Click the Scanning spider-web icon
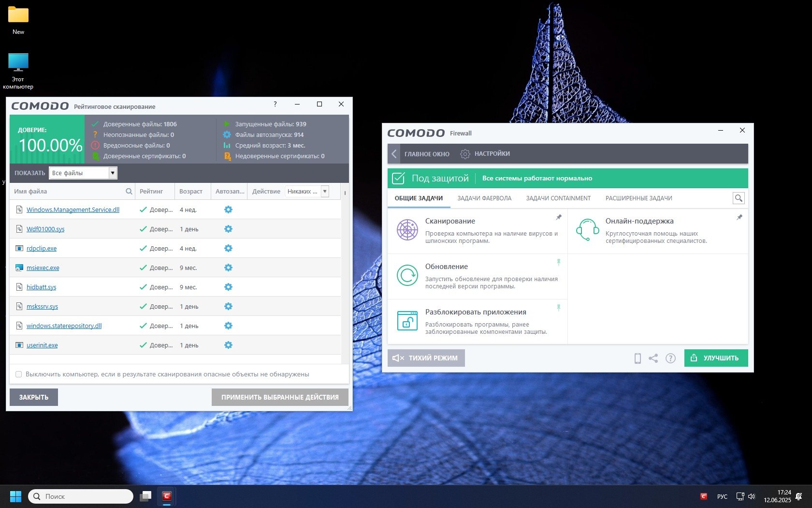Screen dimensions: 812x508 [407, 230]
